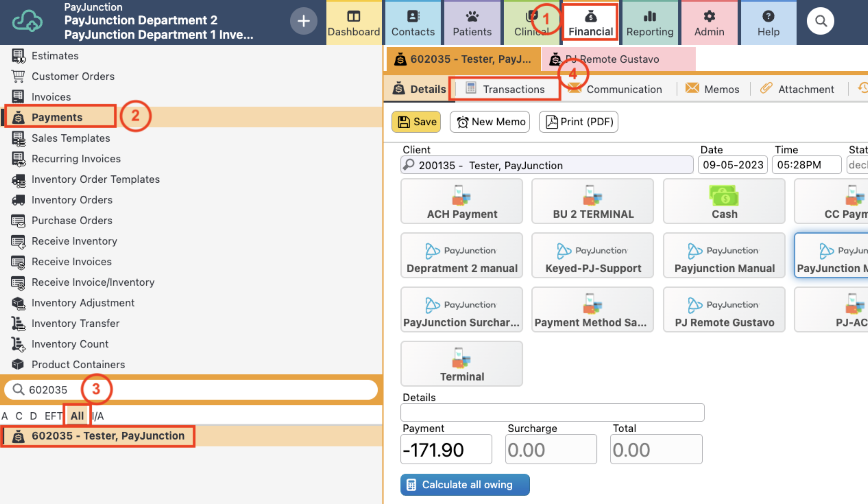This screenshot has height=504, width=868.
Task: Choose ACH Payment method
Action: [x=461, y=201]
